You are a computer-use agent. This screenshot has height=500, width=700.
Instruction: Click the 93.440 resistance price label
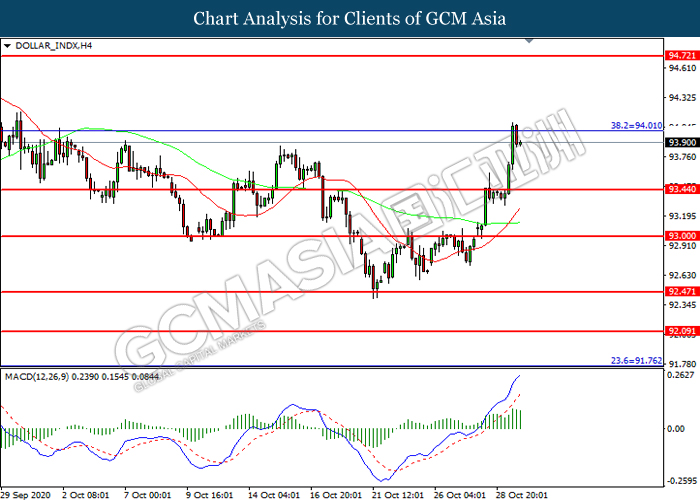pos(680,189)
